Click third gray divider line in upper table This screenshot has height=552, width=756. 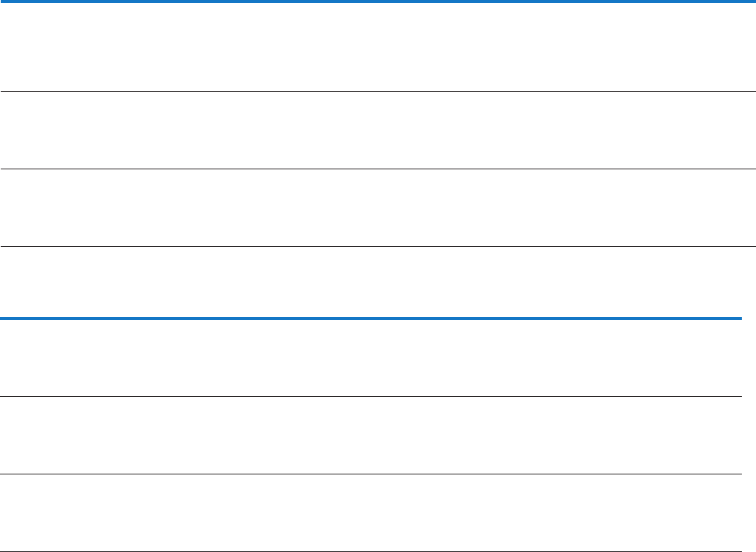pyautogui.click(x=378, y=247)
